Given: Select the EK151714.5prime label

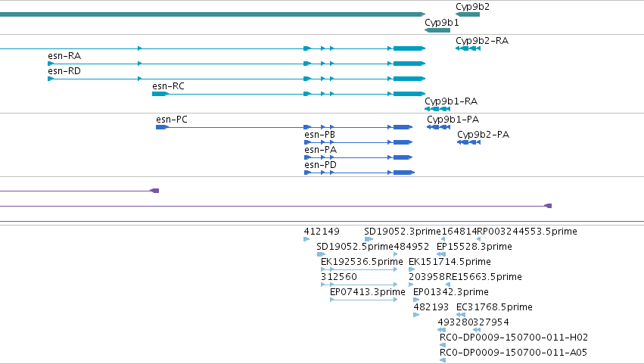Looking at the screenshot, I should coord(450,262).
